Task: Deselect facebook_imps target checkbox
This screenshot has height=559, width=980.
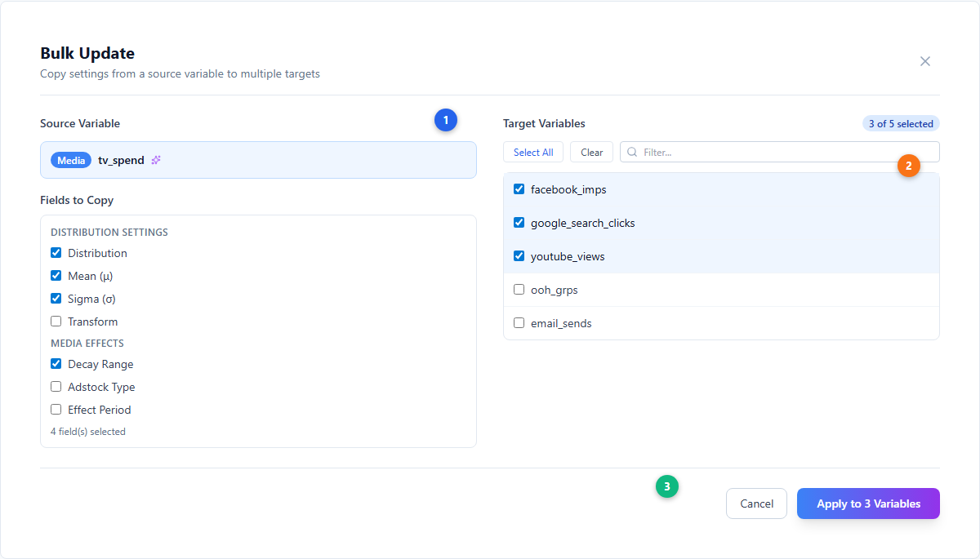Action: [x=519, y=189]
